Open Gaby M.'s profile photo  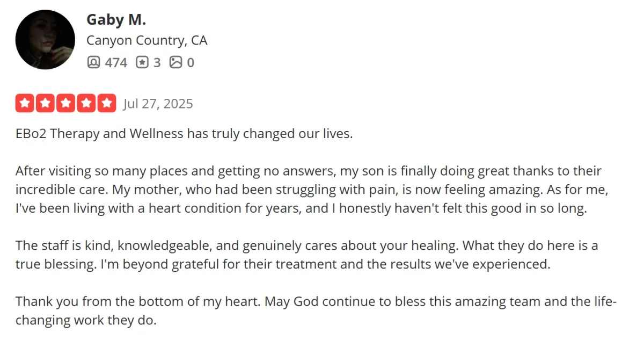tap(45, 40)
